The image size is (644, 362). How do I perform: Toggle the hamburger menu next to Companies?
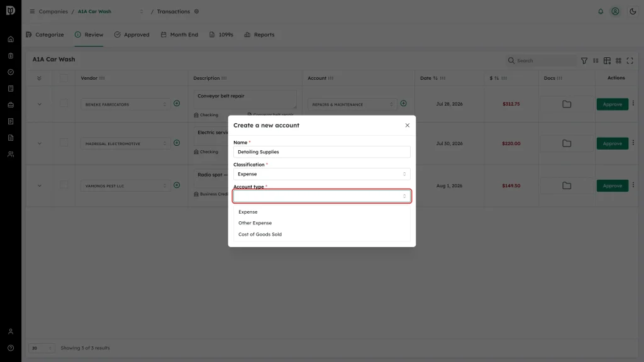point(32,11)
